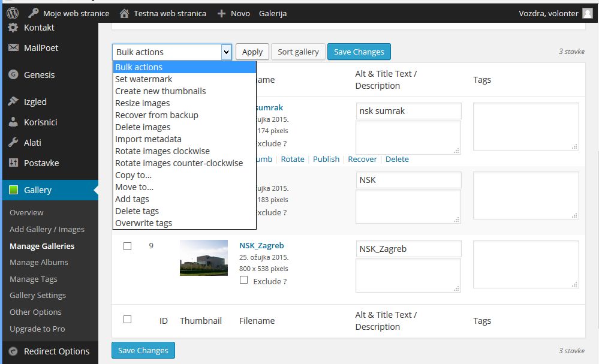599x364 pixels.
Task: Click top Save Changes button
Action: click(x=359, y=52)
